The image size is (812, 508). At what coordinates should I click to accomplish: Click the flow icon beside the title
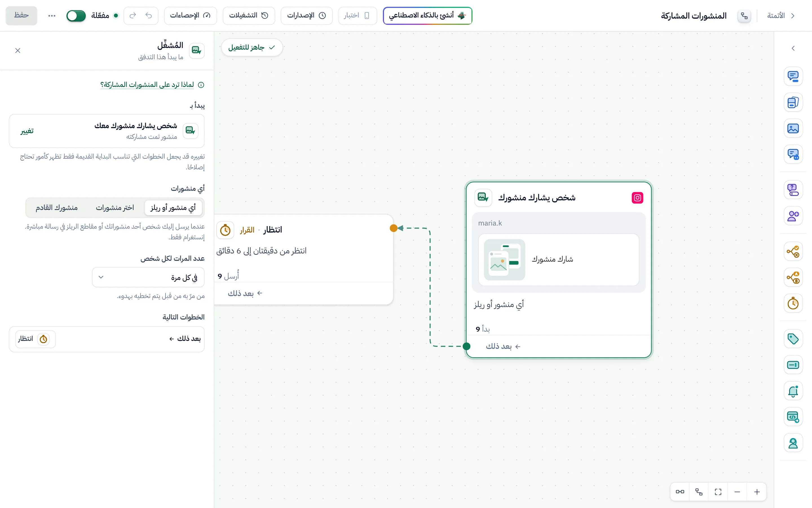(744, 16)
